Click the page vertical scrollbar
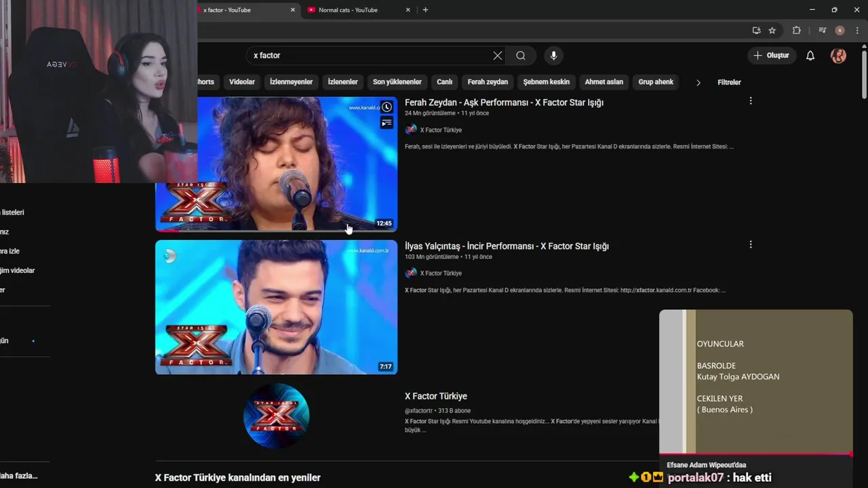The image size is (868, 488). coord(864,75)
